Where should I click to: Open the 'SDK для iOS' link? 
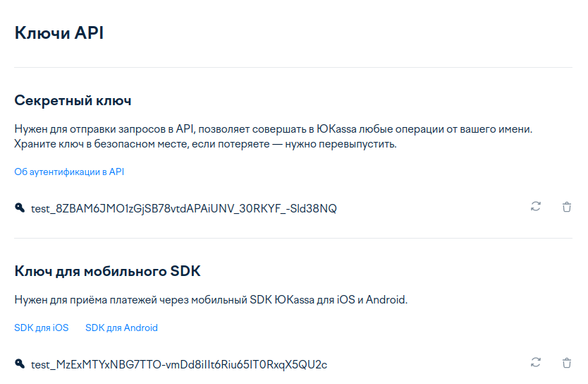[42, 328]
